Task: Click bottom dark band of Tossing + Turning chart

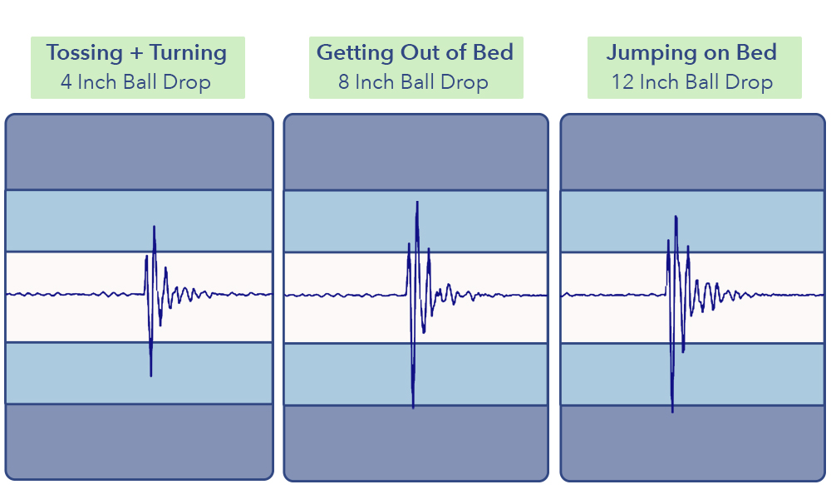Action: coord(140,442)
